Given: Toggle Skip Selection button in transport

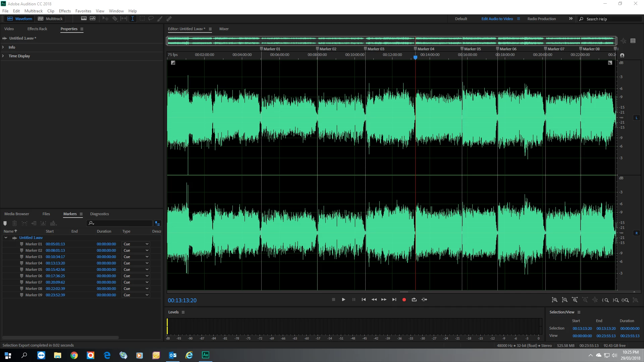Looking at the screenshot, I should (424, 300).
